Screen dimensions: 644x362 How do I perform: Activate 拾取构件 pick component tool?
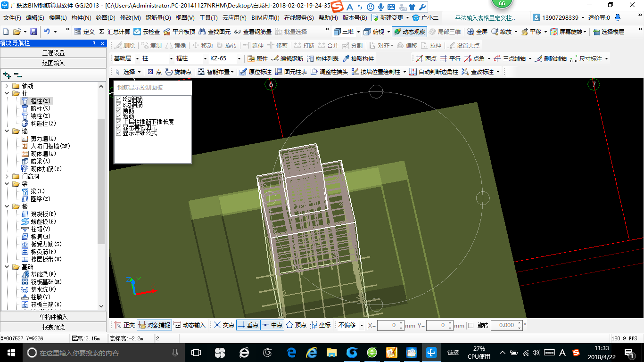358,59
